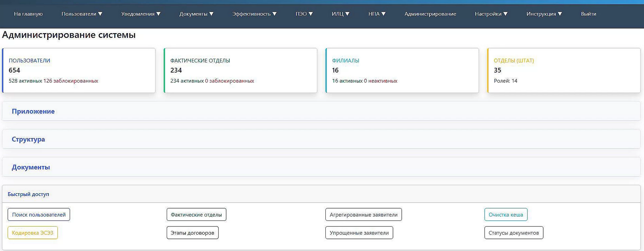The height and width of the screenshot is (251, 644).
Task: Click Агрегированные заявители button
Action: point(364,215)
